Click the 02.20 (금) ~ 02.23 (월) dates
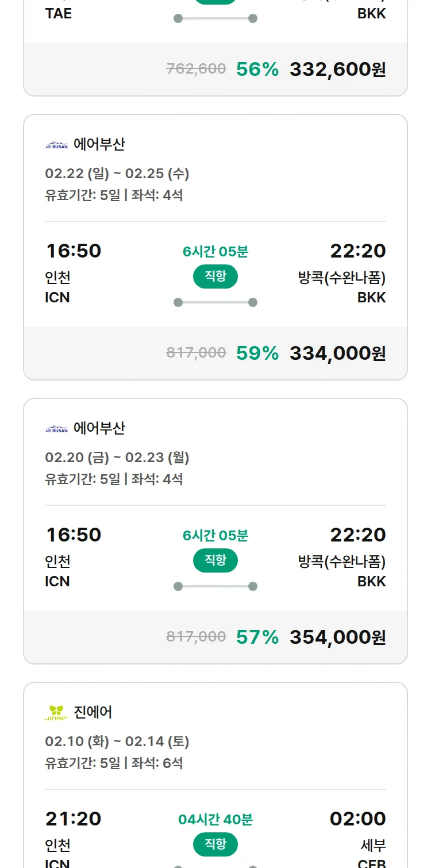Viewport: 431px width, 868px height. (x=117, y=457)
